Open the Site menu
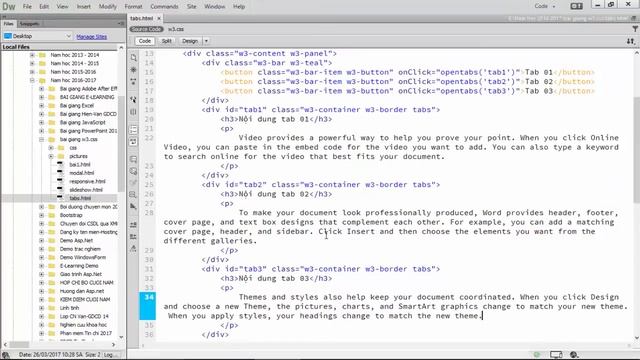The height and width of the screenshot is (360, 640). tap(191, 7)
